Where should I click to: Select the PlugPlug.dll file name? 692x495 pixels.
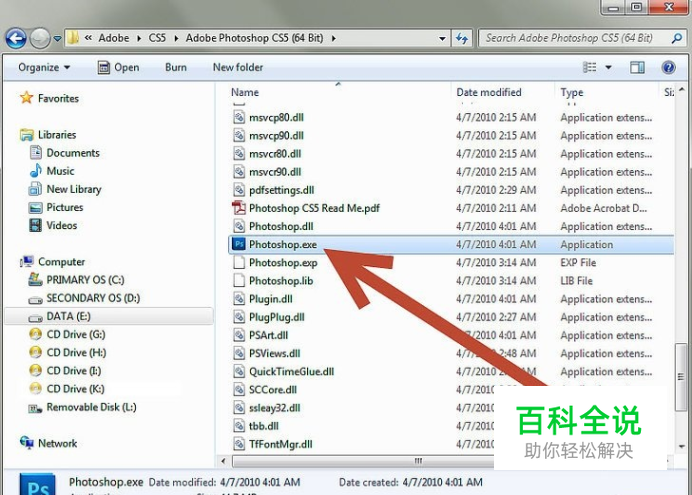point(277,317)
